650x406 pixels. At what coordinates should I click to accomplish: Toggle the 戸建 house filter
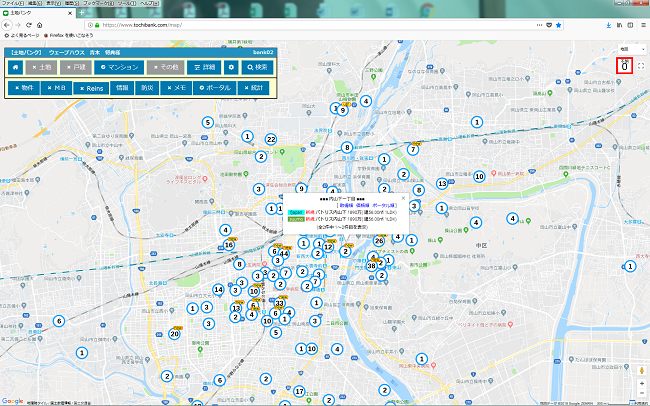pyautogui.click(x=76, y=67)
